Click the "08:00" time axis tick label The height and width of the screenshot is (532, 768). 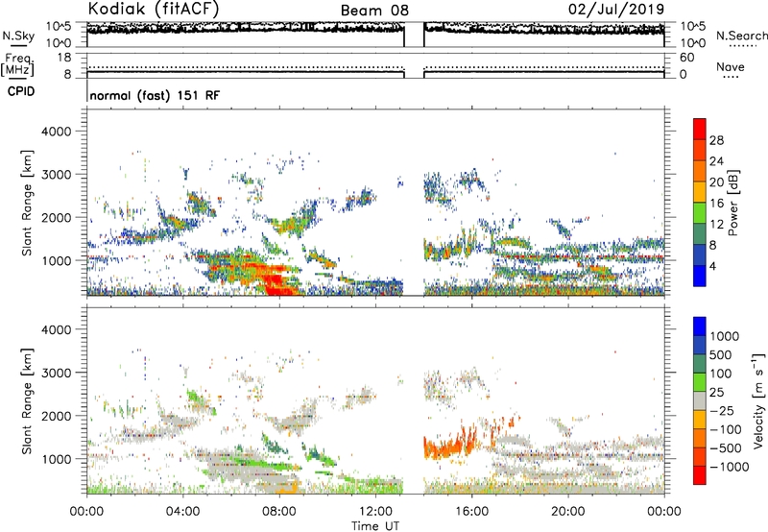(x=279, y=512)
